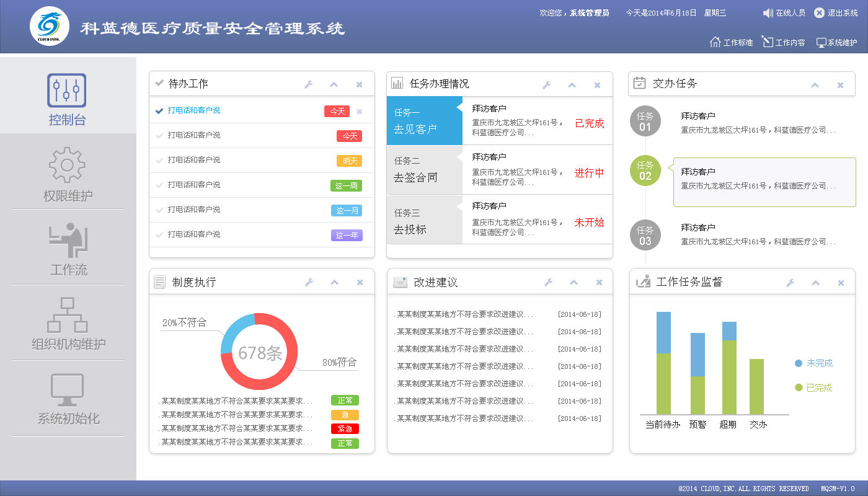Screen dimensions: 868x496
Task: Collapse the 交办任务 panel
Action: (815, 85)
